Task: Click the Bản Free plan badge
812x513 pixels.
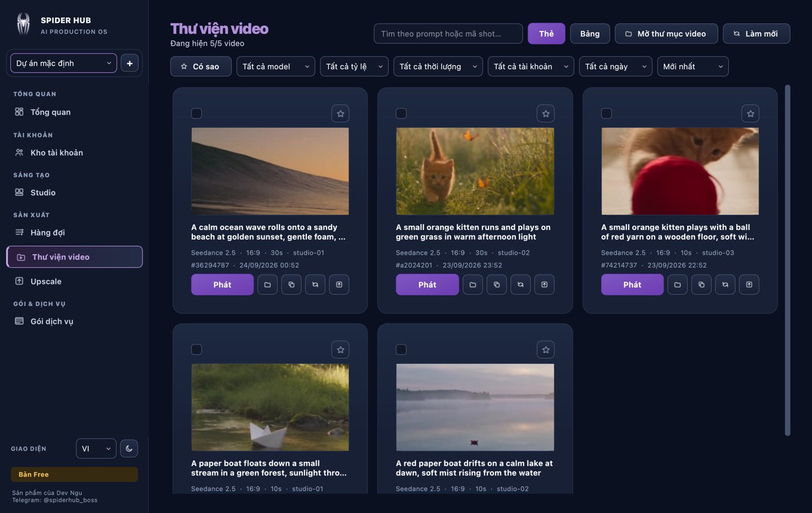Action: pos(74,474)
